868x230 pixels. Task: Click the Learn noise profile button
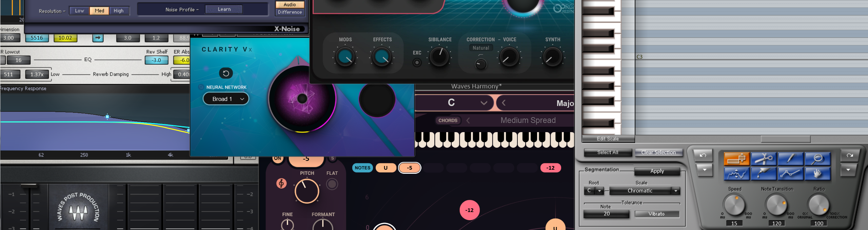tap(224, 9)
